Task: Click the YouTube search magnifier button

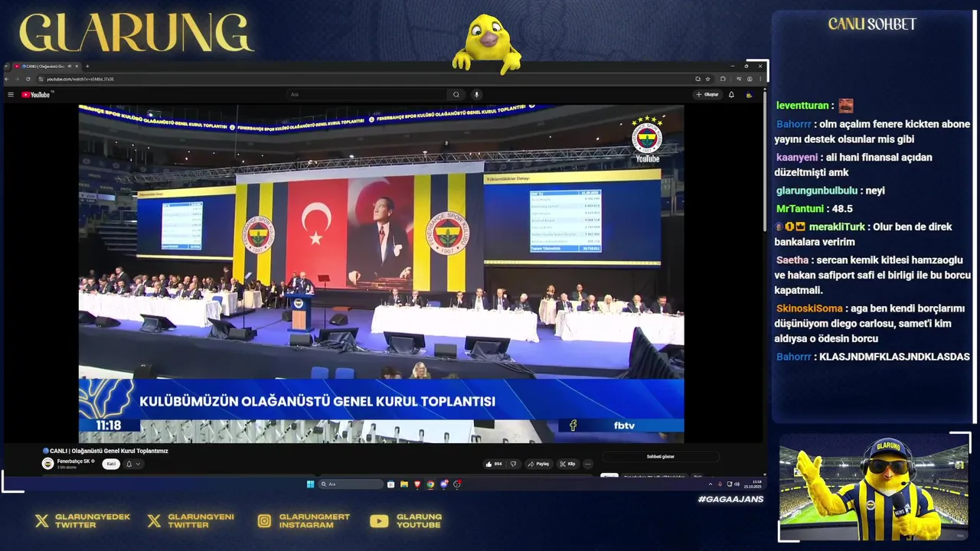Action: (456, 95)
